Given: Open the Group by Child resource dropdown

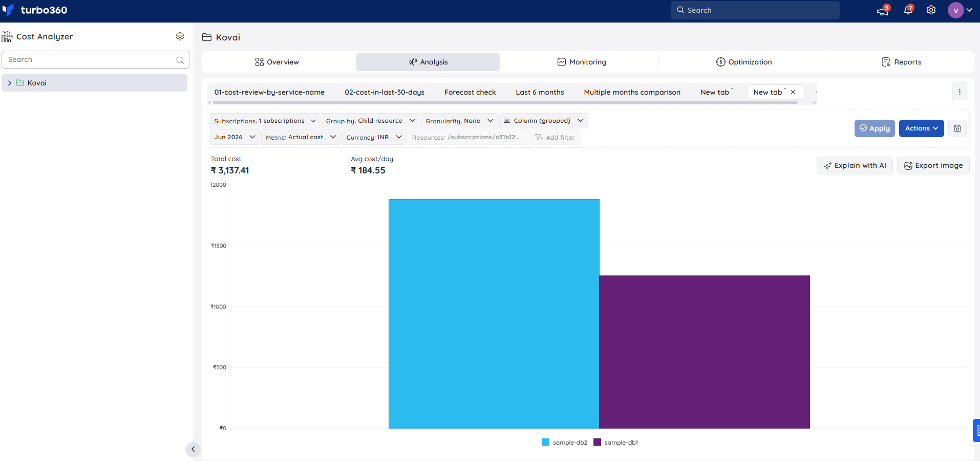Looking at the screenshot, I should click(371, 121).
